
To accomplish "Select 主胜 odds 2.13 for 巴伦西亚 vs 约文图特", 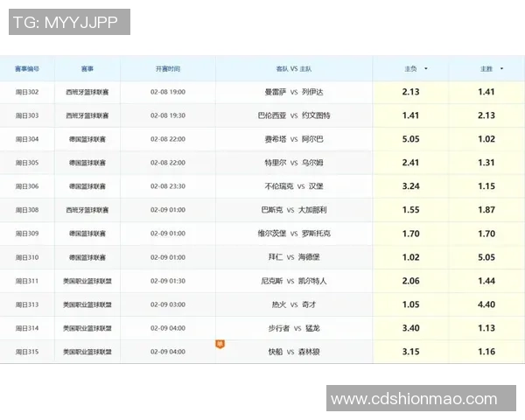I will pos(486,115).
